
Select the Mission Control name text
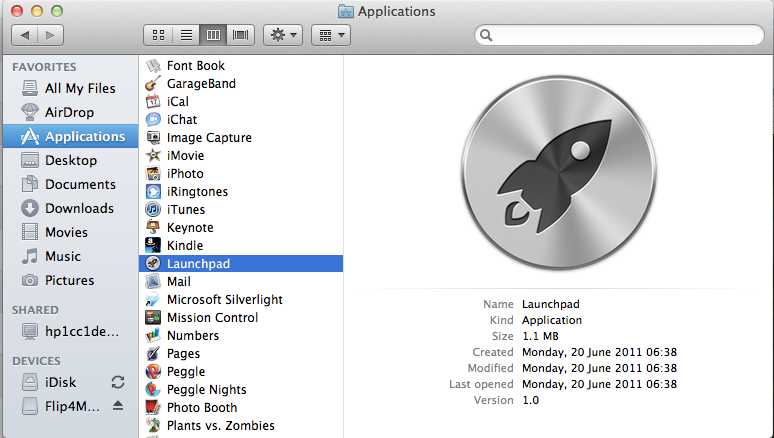tap(212, 318)
